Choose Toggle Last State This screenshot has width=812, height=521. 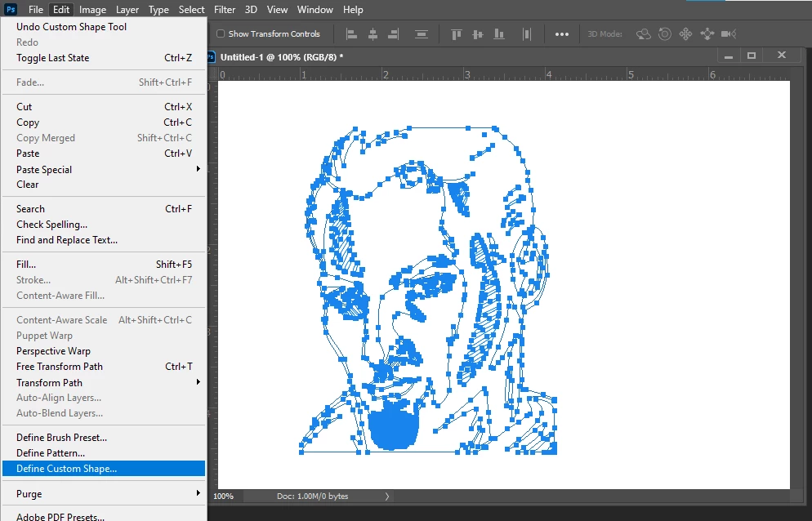coord(104,58)
